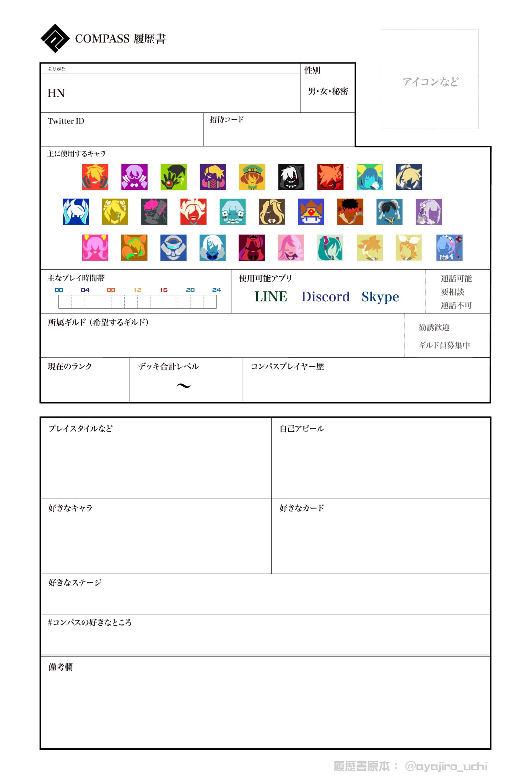The width and height of the screenshot is (532, 784).
Task: Click the ふりがな field
Action: 170,69
